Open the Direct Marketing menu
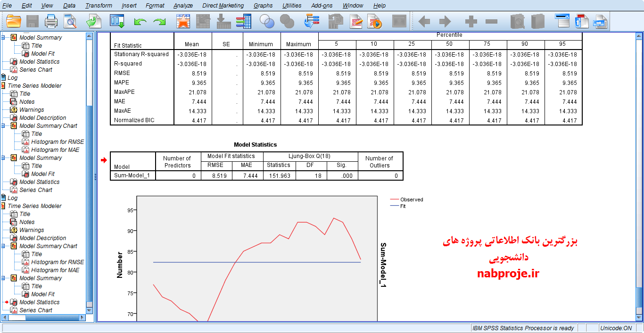644x333 pixels. tap(223, 6)
